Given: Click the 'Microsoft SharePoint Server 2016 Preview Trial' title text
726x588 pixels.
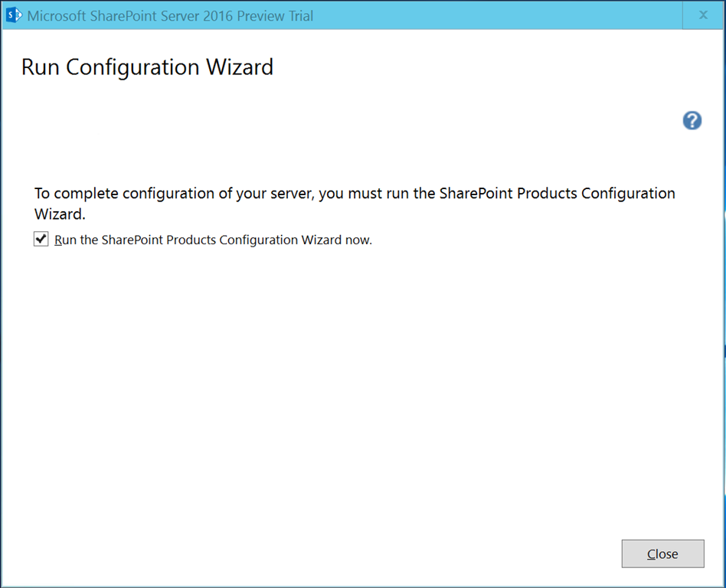Looking at the screenshot, I should pos(170,16).
